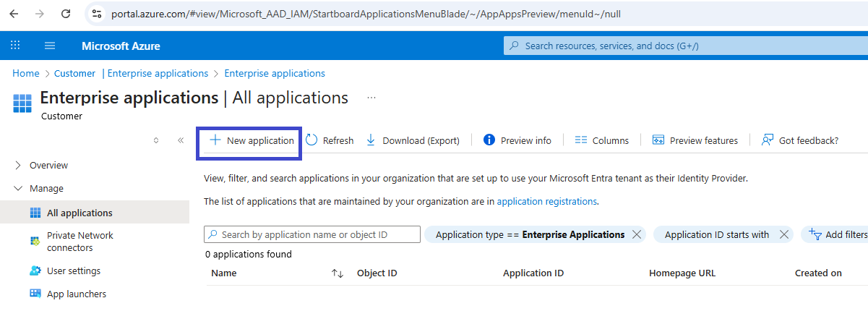The width and height of the screenshot is (868, 311).
Task: Click the App launchers icon
Action: (35, 294)
